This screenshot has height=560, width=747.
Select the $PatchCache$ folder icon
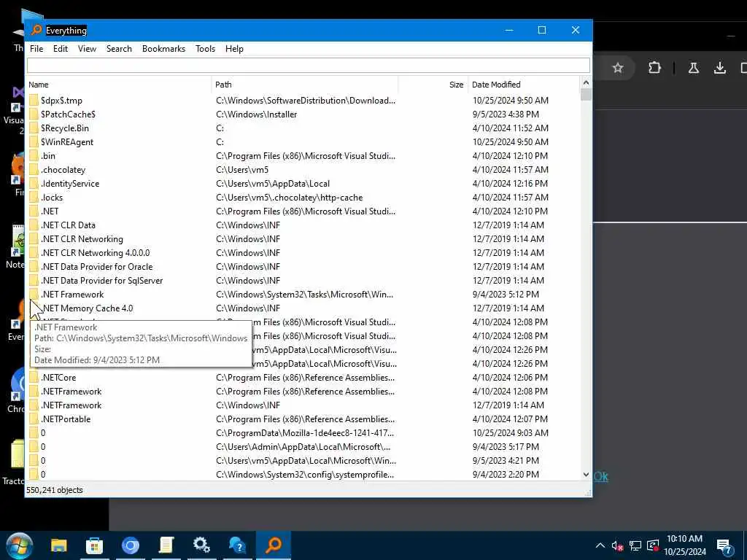[x=34, y=114]
